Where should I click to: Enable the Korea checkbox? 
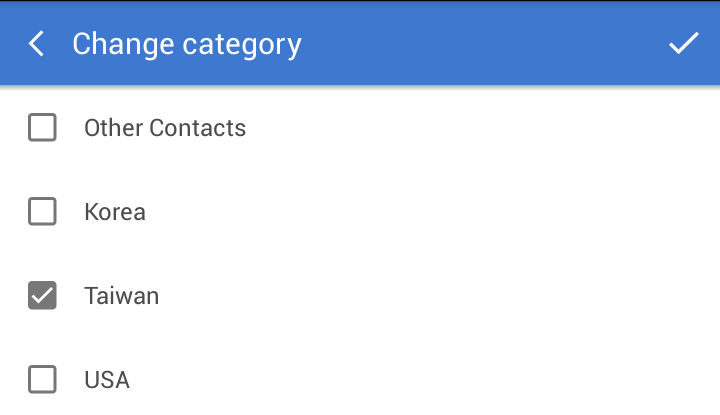(42, 212)
